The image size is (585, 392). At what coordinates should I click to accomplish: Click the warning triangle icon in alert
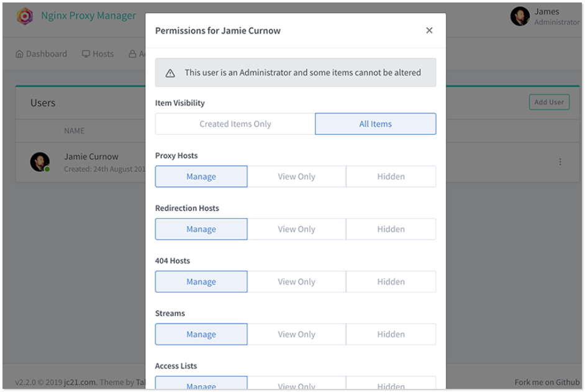170,73
